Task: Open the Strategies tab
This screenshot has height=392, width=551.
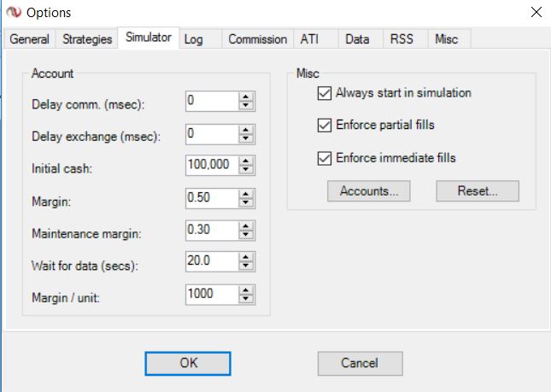Action: (x=87, y=39)
